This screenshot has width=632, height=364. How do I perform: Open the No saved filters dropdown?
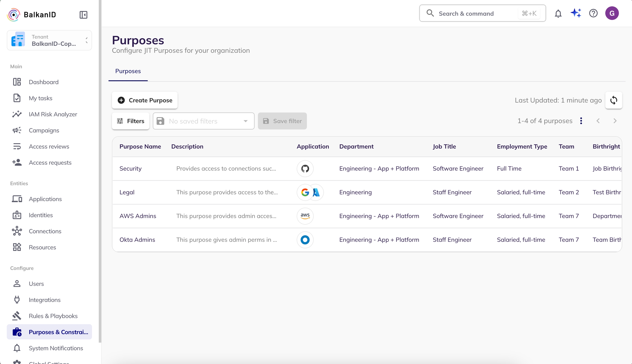pyautogui.click(x=203, y=121)
